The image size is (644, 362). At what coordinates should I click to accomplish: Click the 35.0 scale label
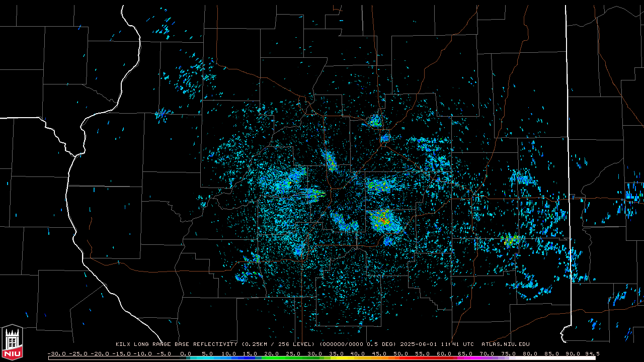[336, 354]
